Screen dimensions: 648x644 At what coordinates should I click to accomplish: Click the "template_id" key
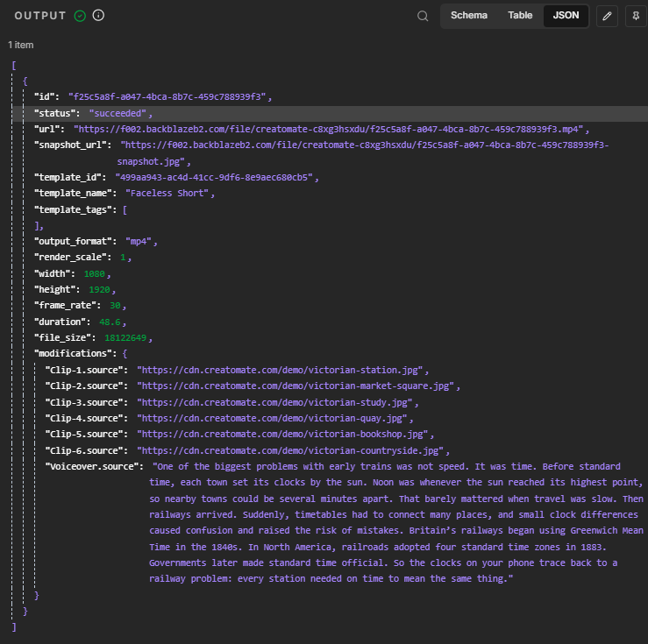coord(68,177)
